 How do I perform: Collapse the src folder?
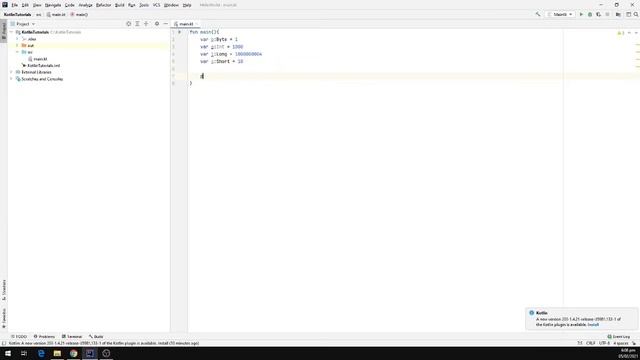click(18, 52)
